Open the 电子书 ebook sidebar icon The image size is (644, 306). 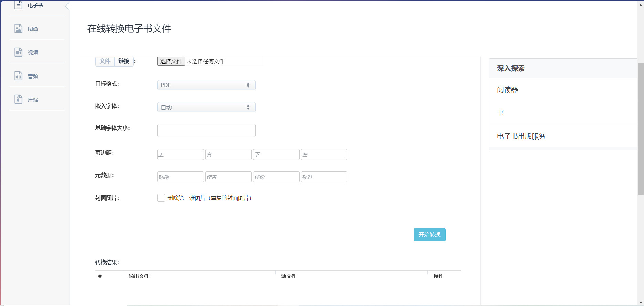(x=18, y=5)
